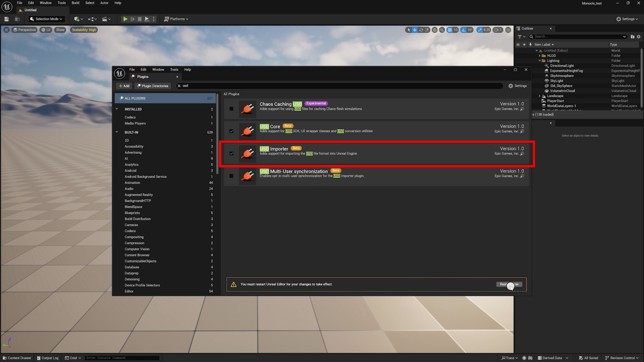Adjust the Scalability: High setting

(x=84, y=30)
